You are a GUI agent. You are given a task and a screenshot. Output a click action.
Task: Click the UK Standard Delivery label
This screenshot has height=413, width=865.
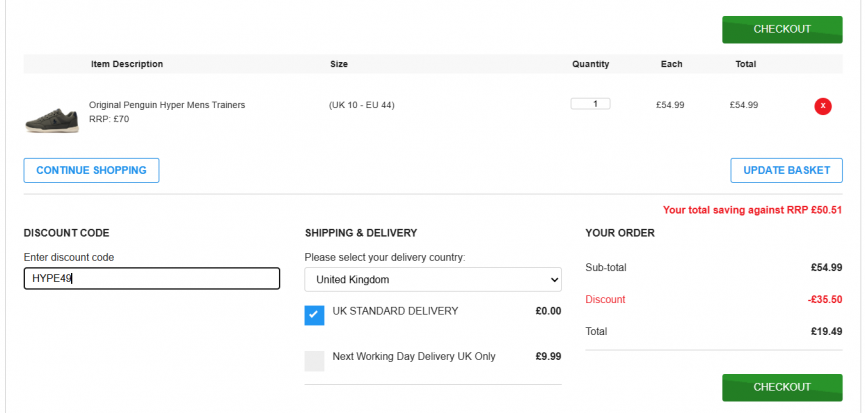[395, 311]
